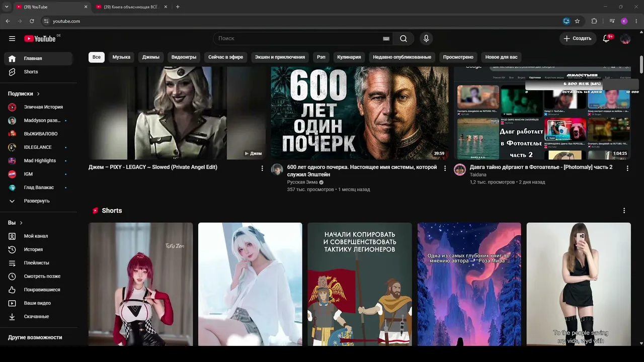The image size is (644, 362).
Task: Open the Роза Мира book Short
Action: (469, 284)
